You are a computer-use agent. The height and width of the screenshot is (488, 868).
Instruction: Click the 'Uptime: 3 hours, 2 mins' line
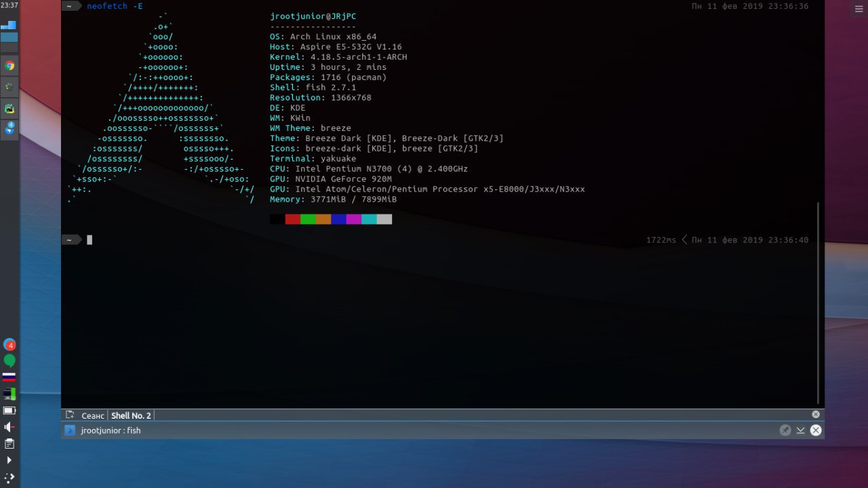click(328, 67)
